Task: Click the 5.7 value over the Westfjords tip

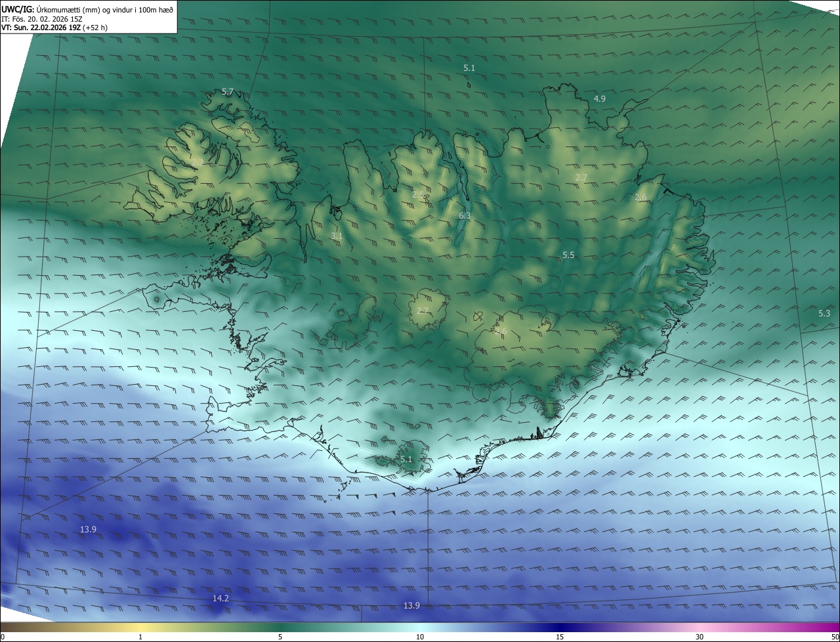Action: [x=228, y=92]
